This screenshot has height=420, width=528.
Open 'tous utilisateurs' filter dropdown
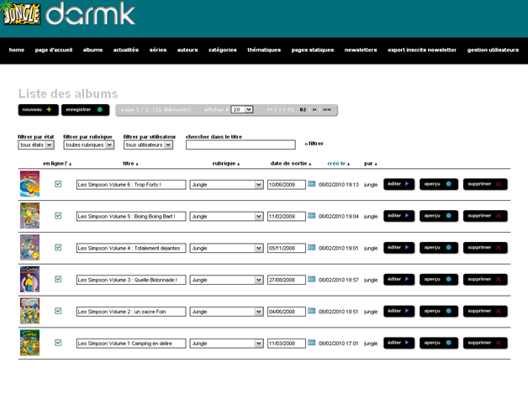[149, 144]
